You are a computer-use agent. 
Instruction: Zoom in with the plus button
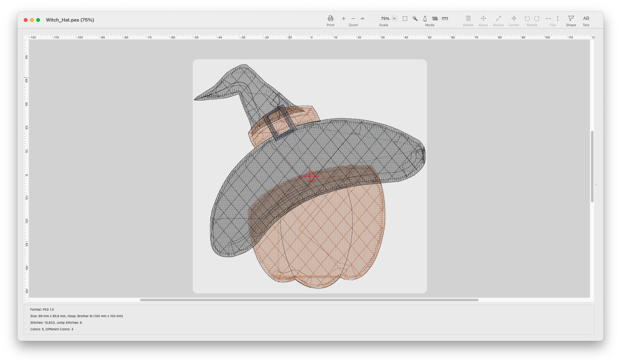tap(344, 19)
